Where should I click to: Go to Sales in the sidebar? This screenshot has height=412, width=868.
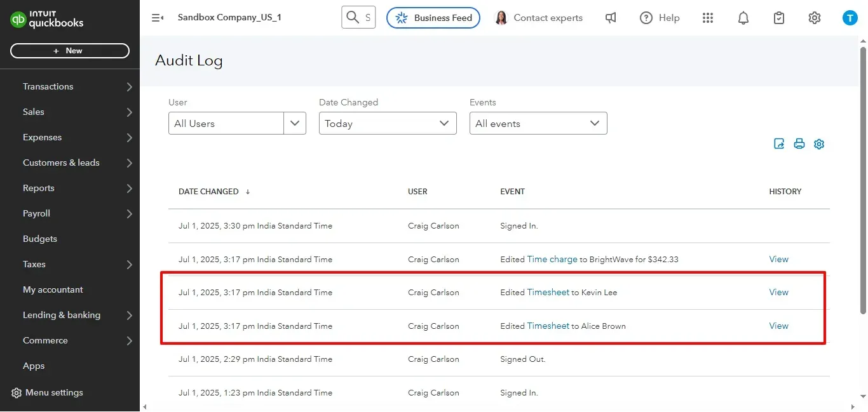point(34,112)
